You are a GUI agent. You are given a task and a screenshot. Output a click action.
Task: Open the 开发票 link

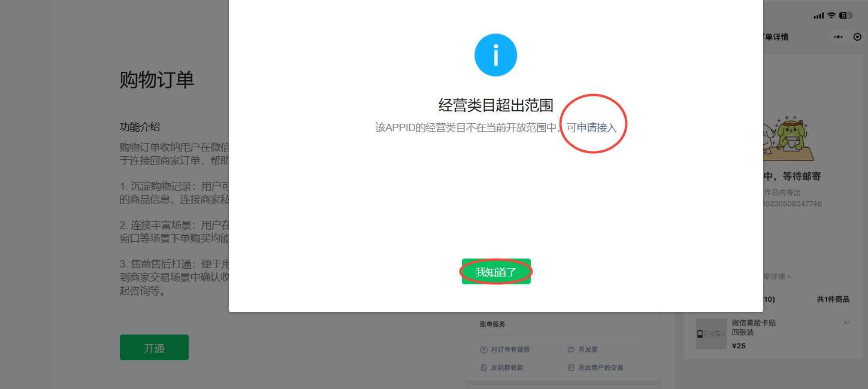tap(588, 350)
